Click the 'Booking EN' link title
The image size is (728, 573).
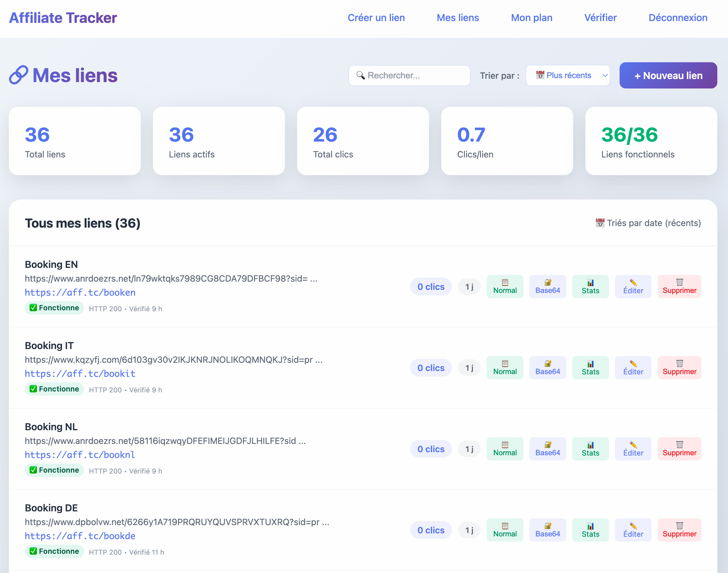coord(51,264)
